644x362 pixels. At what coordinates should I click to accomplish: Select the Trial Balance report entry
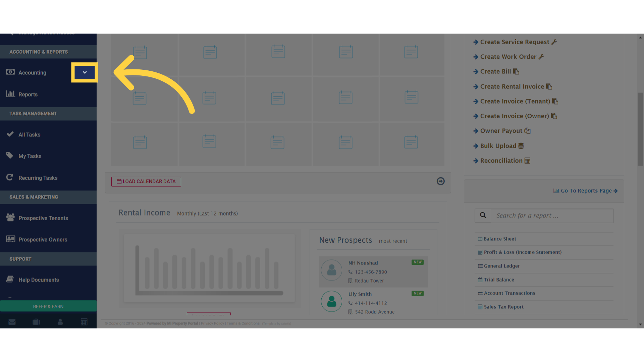pos(498,280)
